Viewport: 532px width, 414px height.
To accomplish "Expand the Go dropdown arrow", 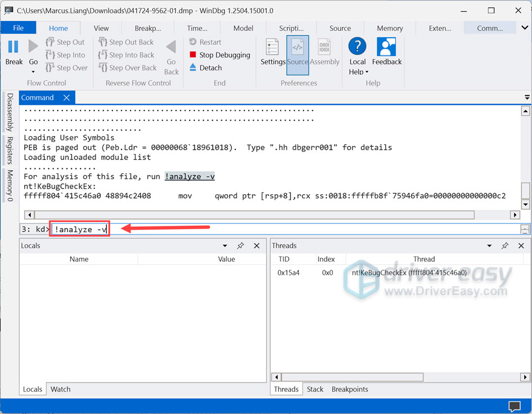I will tap(33, 72).
